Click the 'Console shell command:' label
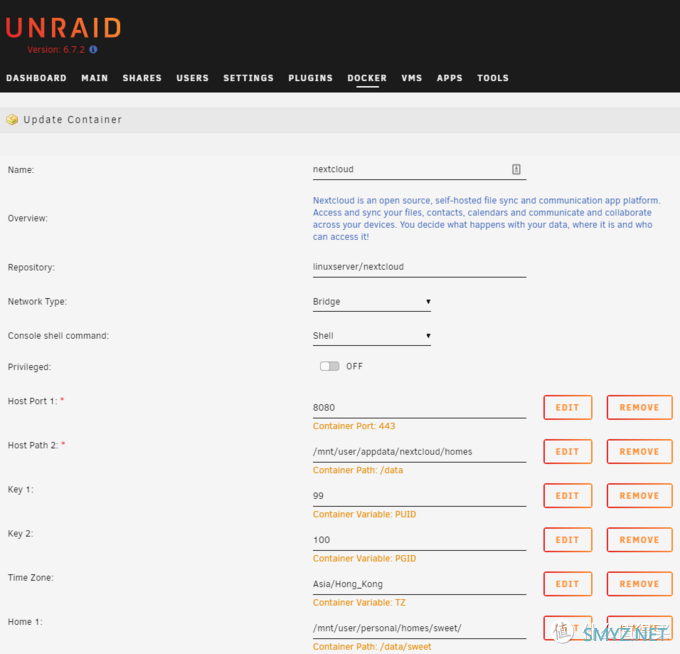 [58, 336]
